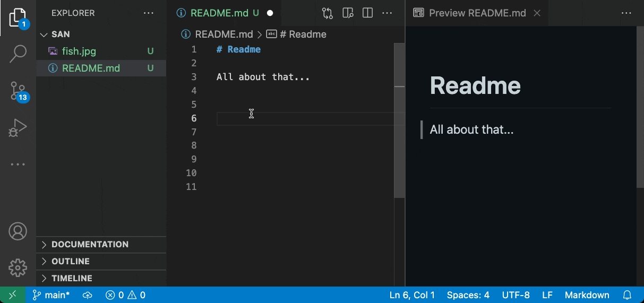Switch branch via main* status item
Screen dimensions: 644x303
tap(51, 295)
